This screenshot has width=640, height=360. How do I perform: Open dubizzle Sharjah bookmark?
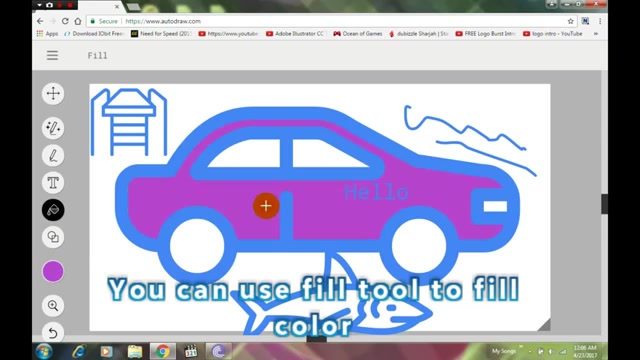(419, 34)
